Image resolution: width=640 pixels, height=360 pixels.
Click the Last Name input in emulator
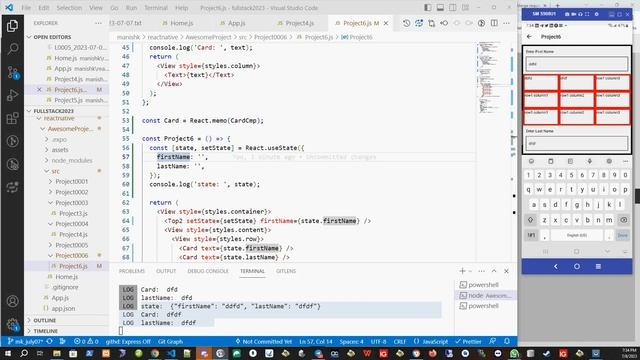[x=577, y=143]
